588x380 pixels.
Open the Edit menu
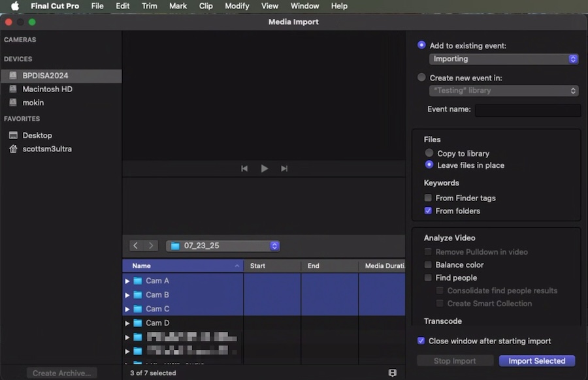122,6
